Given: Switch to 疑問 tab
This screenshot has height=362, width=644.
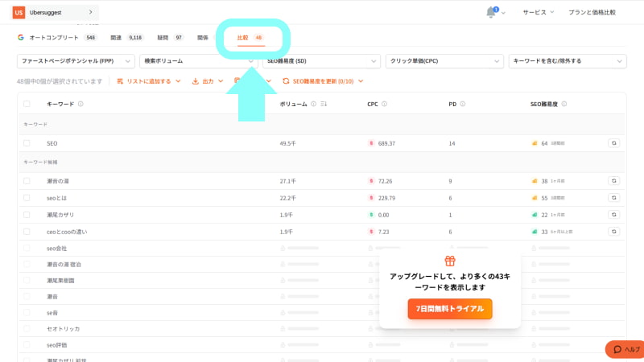Looking at the screenshot, I should 170,37.
